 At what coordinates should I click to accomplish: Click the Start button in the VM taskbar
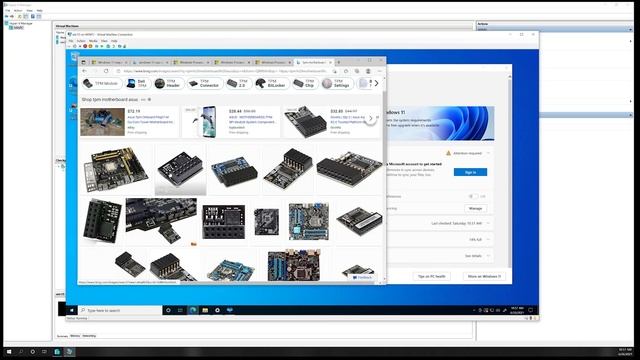72,310
